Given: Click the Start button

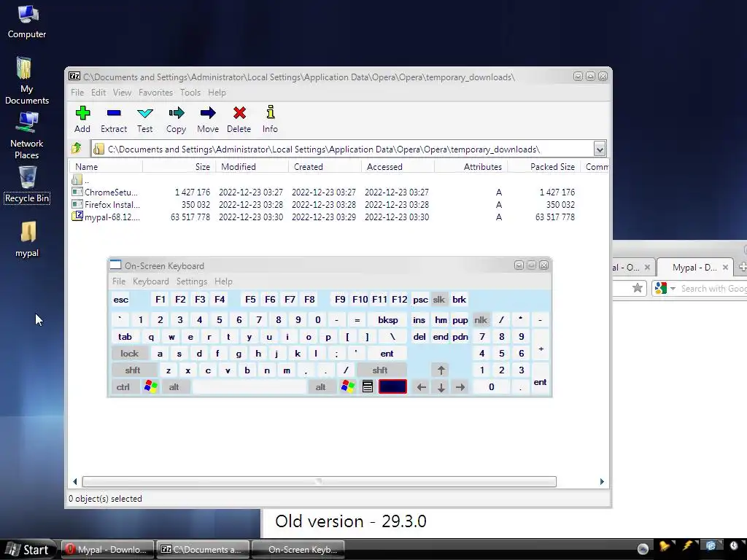Looking at the screenshot, I should 28,550.
